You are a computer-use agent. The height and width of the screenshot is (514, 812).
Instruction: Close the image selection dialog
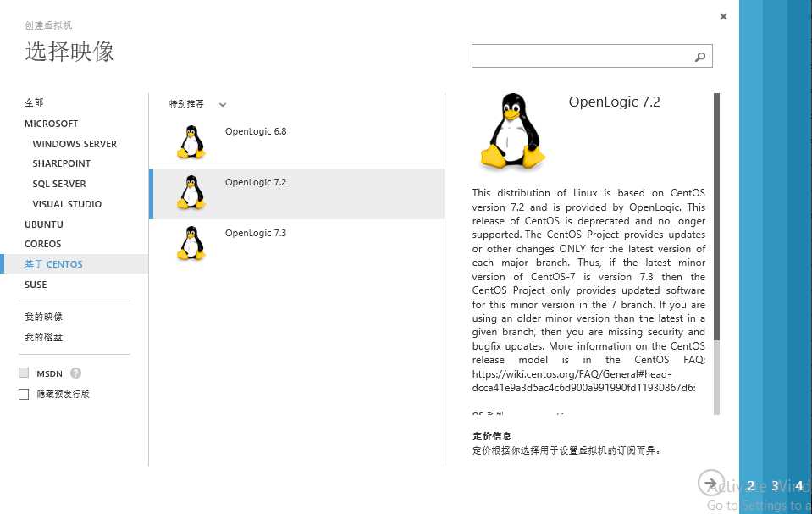(723, 17)
